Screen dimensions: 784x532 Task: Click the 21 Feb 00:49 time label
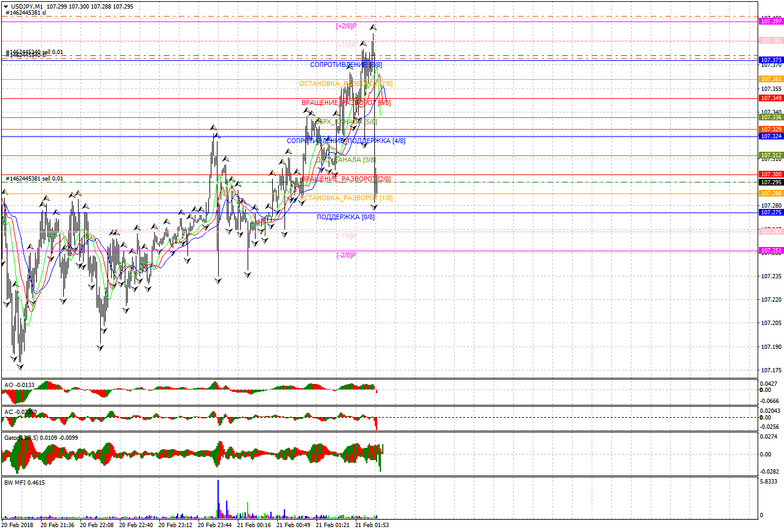click(x=293, y=525)
